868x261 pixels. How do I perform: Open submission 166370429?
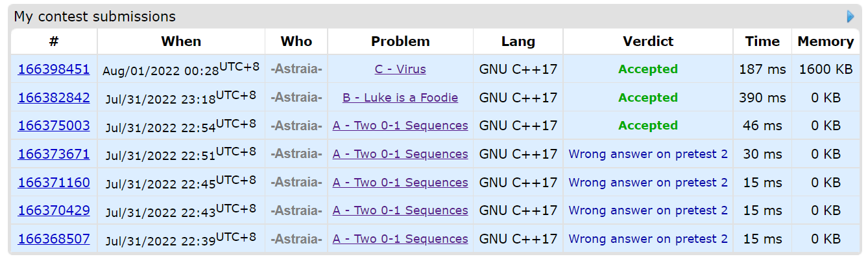[54, 210]
